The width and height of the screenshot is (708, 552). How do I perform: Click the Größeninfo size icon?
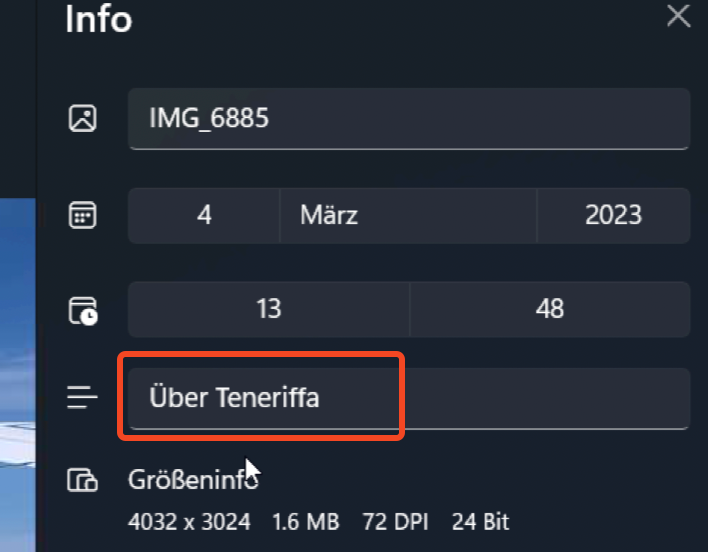coord(82,480)
